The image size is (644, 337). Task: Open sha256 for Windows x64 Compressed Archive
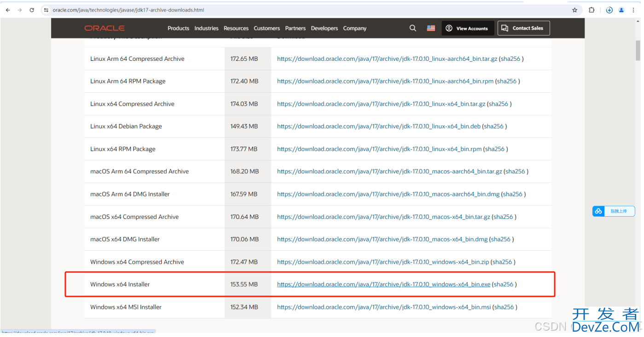point(503,262)
